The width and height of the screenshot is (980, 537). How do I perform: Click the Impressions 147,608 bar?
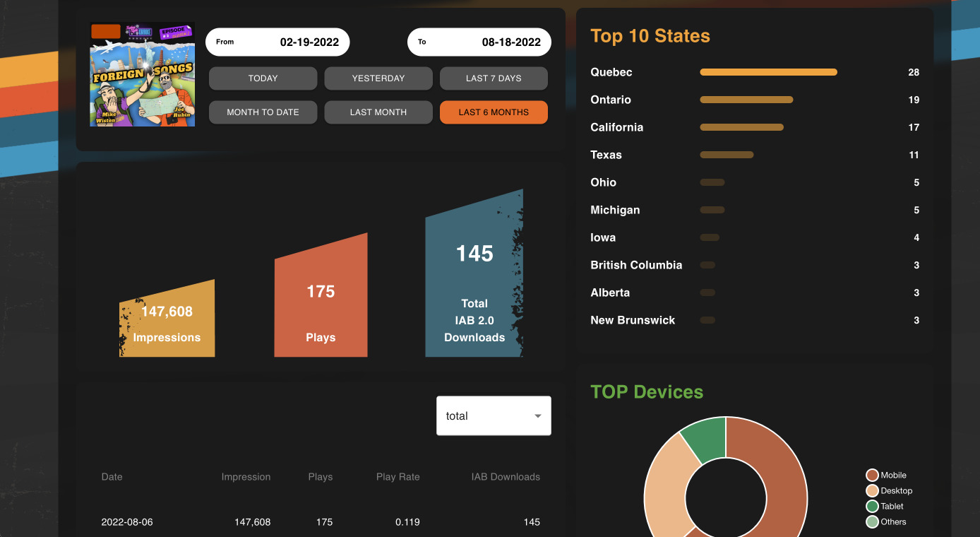pos(167,319)
